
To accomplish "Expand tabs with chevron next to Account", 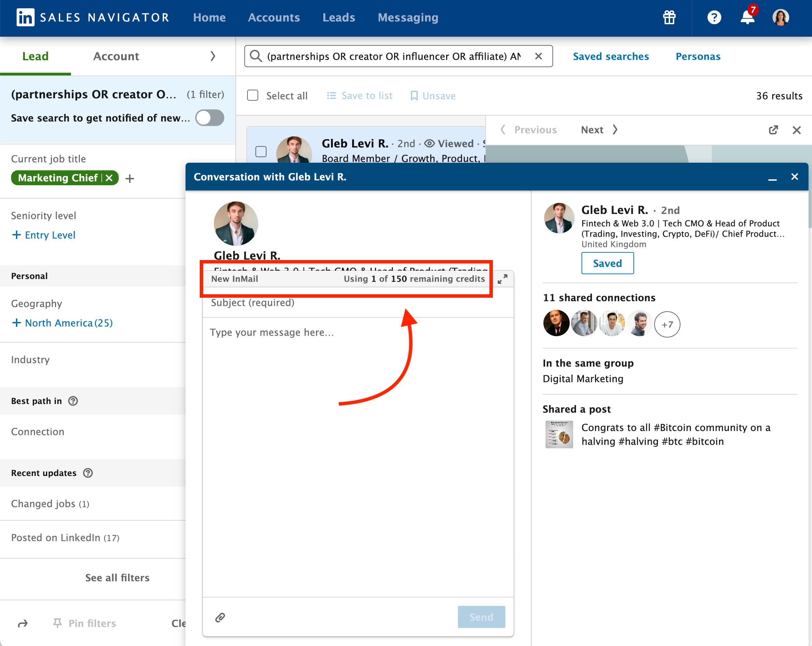I will click(213, 56).
